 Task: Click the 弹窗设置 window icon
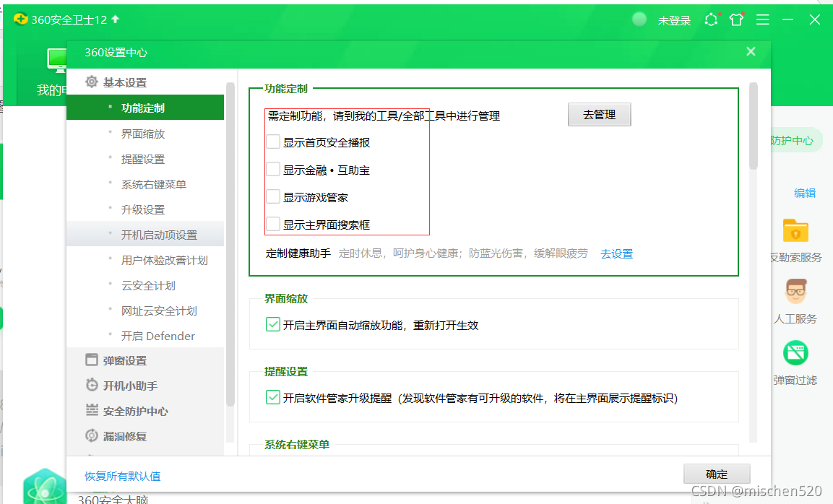pyautogui.click(x=91, y=360)
